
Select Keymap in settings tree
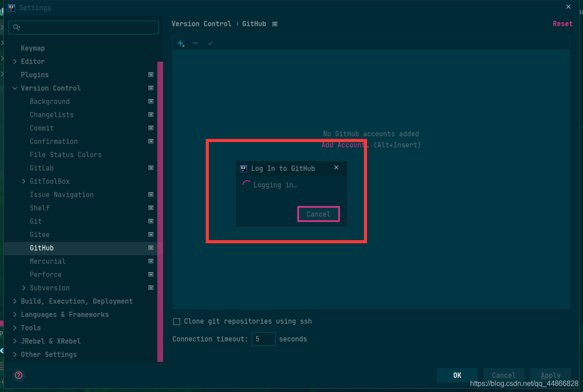point(33,48)
